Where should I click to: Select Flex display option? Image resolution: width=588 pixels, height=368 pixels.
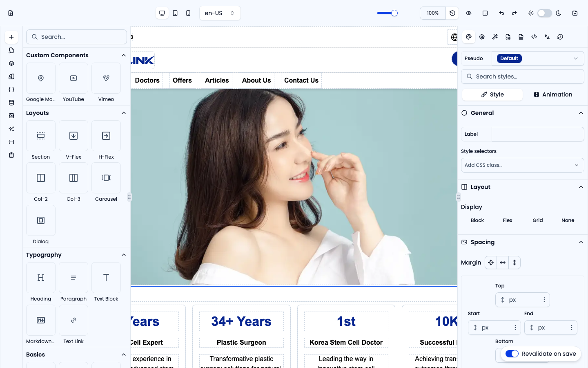click(508, 220)
